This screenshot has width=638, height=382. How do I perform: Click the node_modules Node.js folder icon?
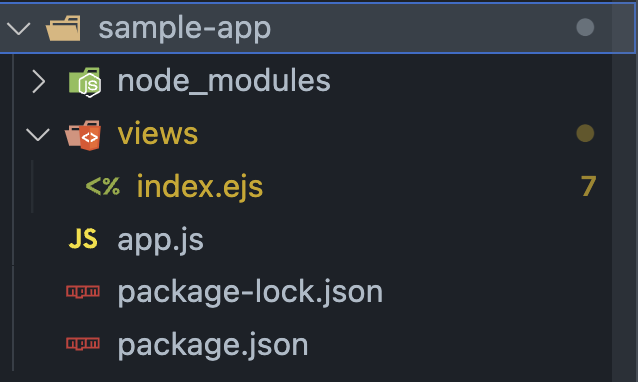[x=85, y=82]
